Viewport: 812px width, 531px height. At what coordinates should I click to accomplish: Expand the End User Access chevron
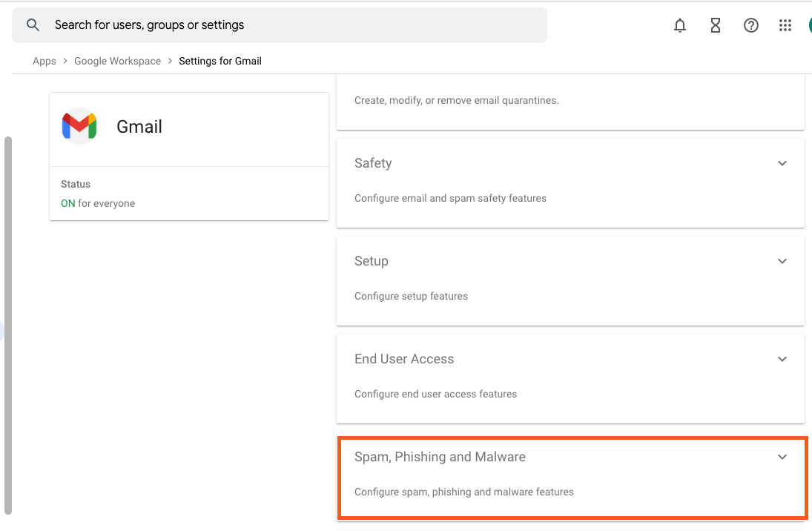782,359
